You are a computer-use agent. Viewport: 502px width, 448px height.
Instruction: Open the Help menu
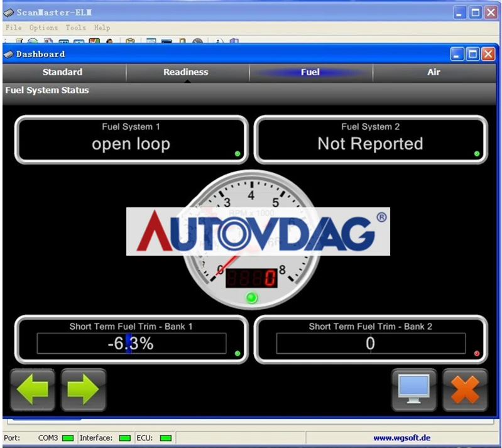click(x=102, y=28)
